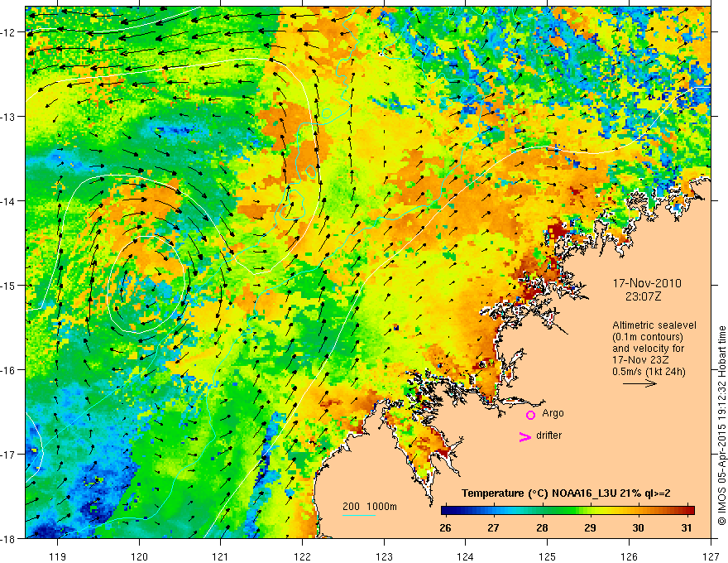
Task: Click the longitude axis label '126'
Action: (629, 556)
